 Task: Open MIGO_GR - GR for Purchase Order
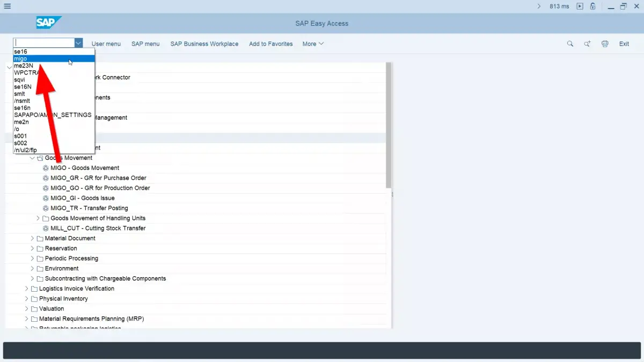point(98,178)
